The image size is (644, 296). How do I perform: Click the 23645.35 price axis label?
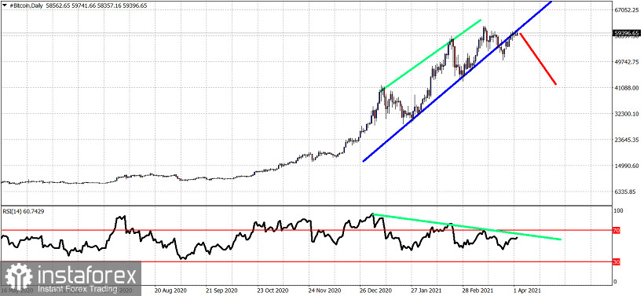[627, 140]
